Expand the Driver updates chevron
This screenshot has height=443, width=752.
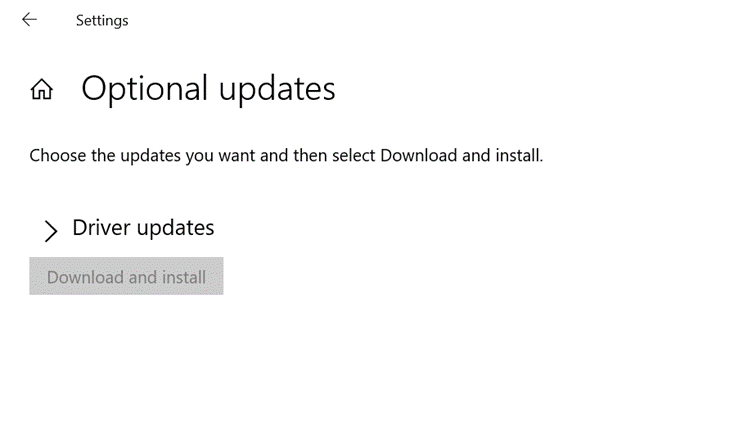[51, 231]
